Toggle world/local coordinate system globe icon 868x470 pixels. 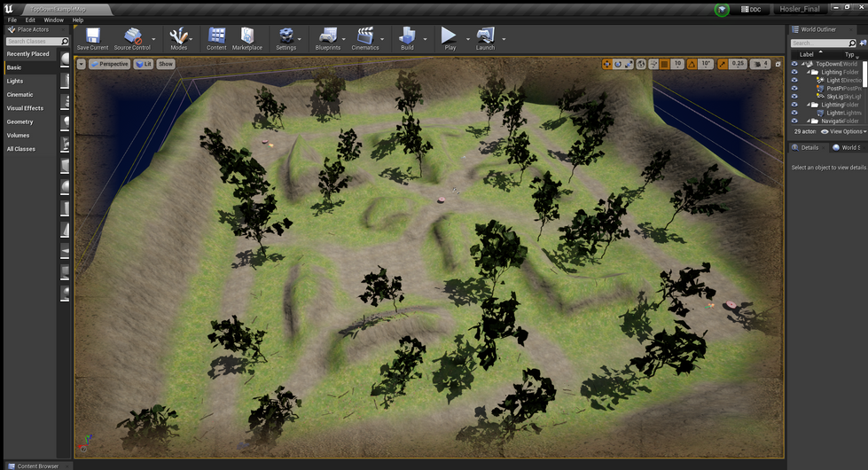pyautogui.click(x=641, y=64)
